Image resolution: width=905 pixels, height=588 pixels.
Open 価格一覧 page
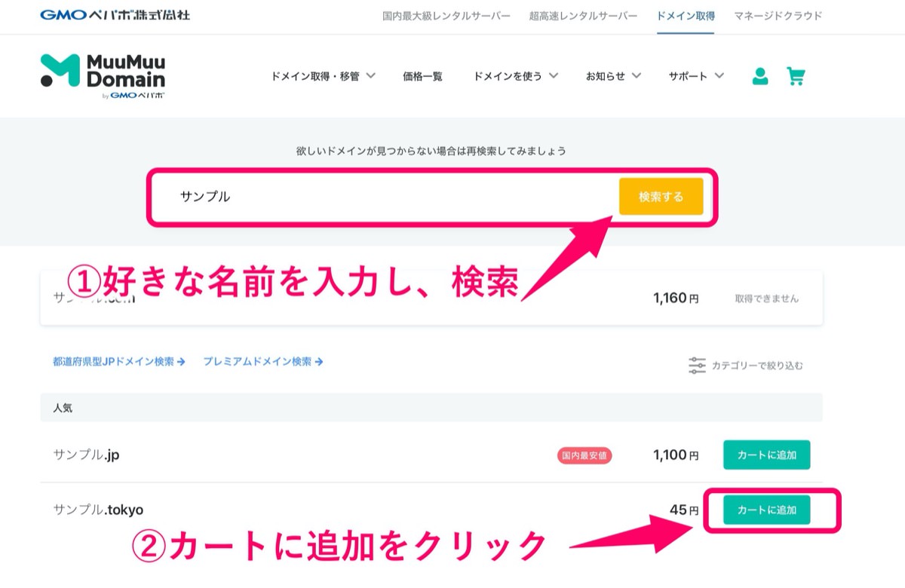tap(423, 76)
